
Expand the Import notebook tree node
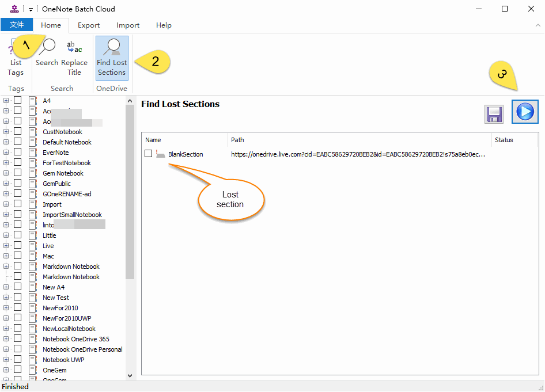coord(6,204)
